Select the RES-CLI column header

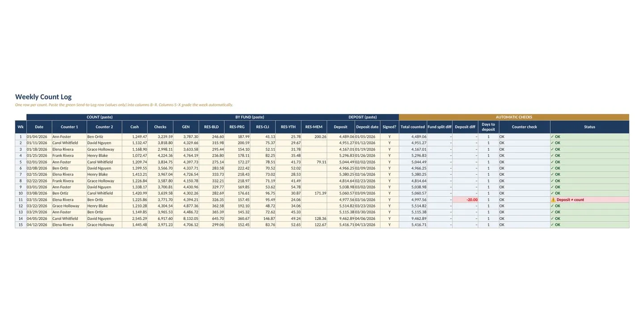[263, 127]
